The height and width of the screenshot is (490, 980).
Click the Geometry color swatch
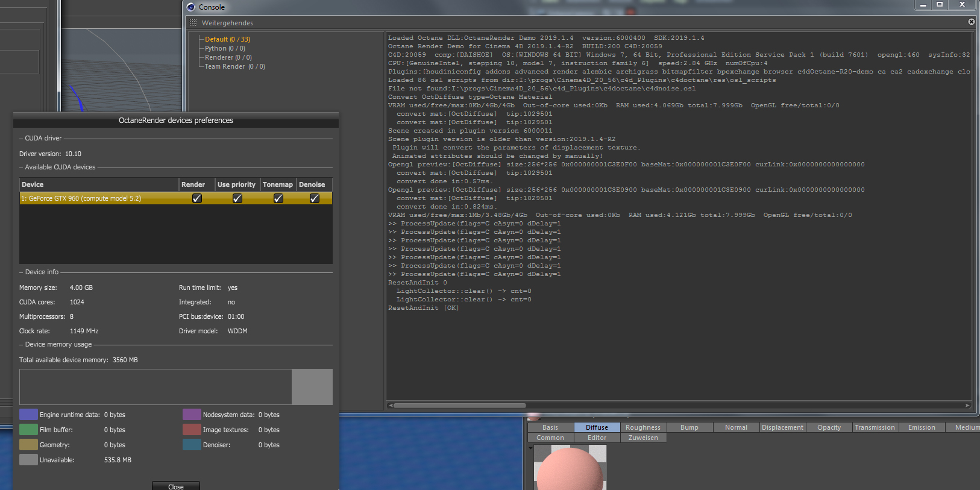click(28, 444)
